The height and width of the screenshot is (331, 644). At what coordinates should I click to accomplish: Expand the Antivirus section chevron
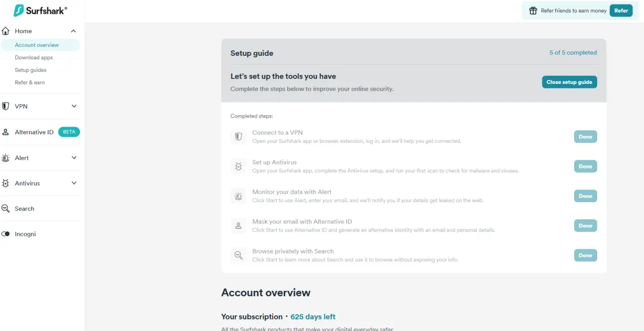pyautogui.click(x=74, y=184)
